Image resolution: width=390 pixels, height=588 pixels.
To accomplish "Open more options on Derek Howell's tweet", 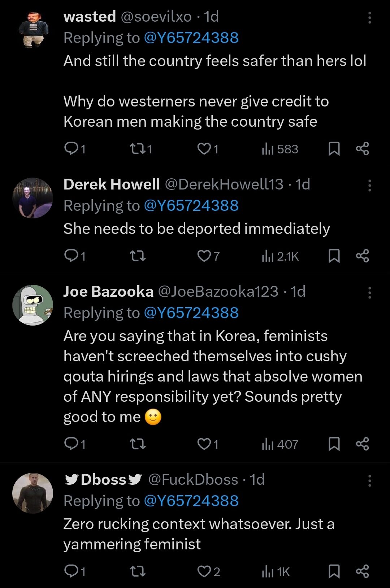I will 369,185.
